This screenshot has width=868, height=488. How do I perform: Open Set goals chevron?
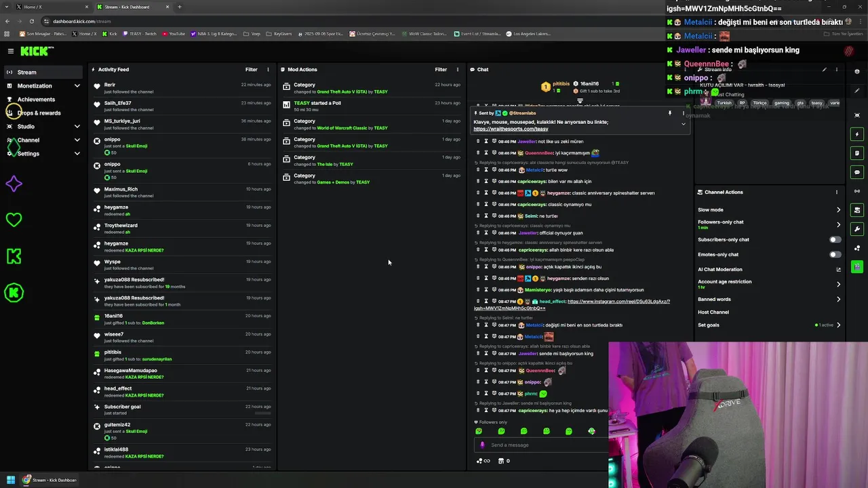tap(838, 325)
